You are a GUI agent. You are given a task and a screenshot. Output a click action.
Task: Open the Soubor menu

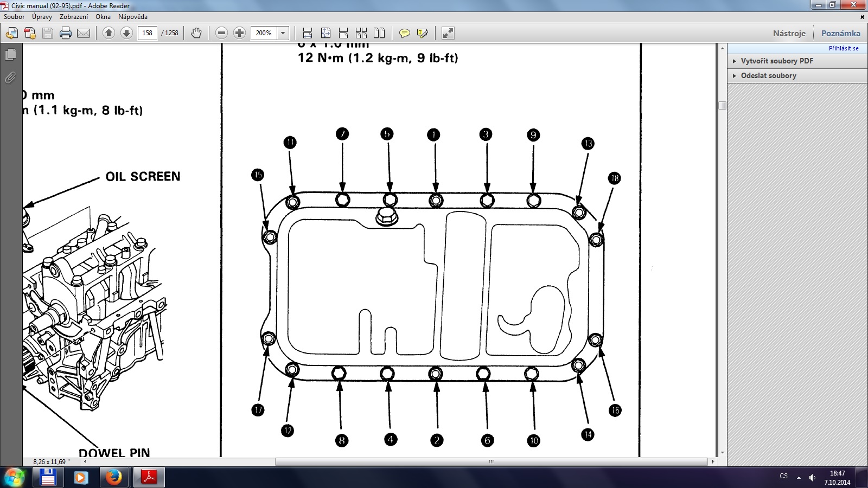coord(14,17)
